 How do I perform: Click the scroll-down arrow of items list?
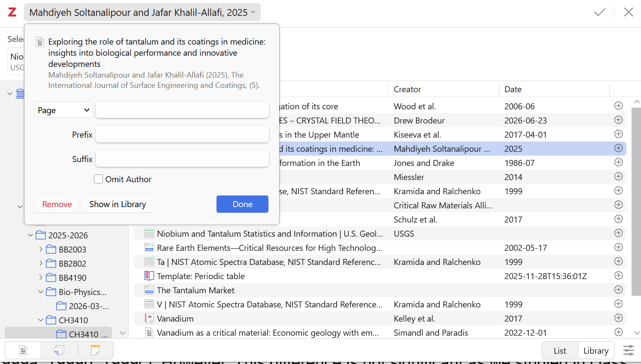click(x=637, y=333)
